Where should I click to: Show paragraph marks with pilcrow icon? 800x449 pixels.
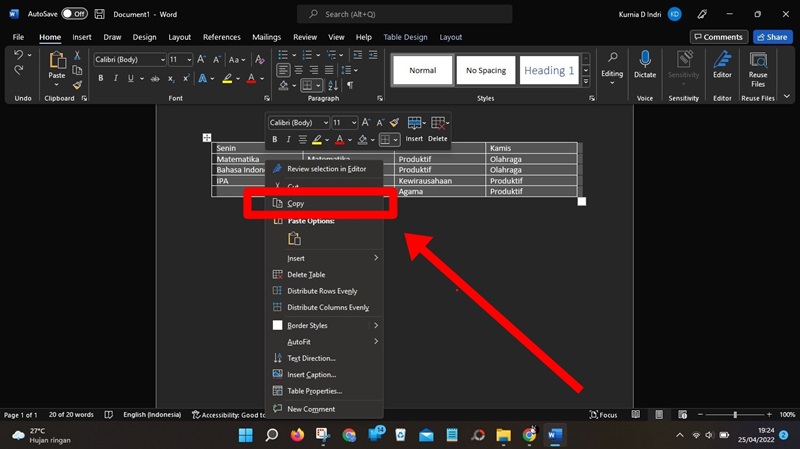[x=350, y=85]
